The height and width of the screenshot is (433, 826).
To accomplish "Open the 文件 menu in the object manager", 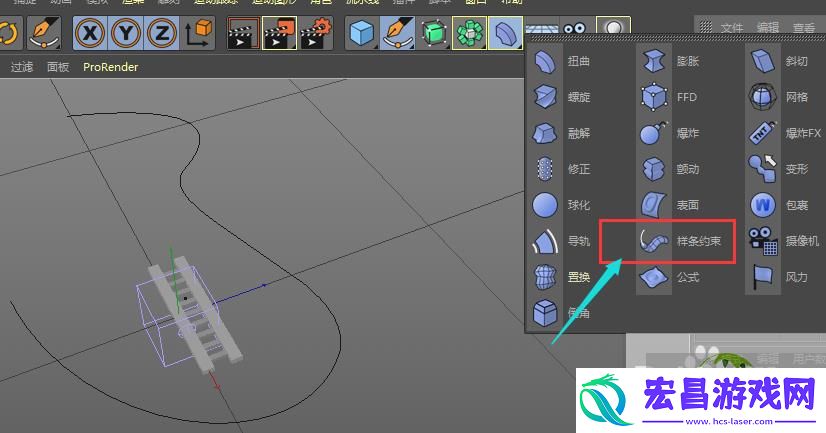I will (x=732, y=27).
